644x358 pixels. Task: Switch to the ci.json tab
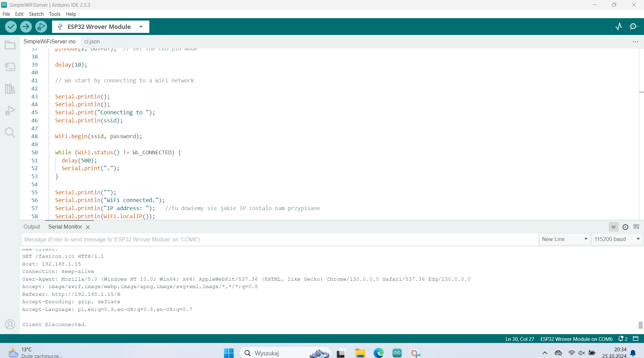[x=92, y=41]
